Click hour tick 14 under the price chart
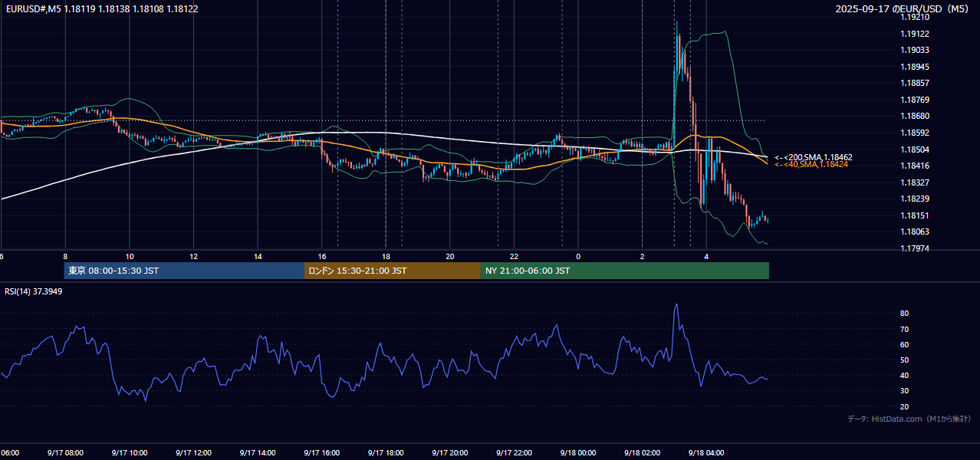980x460 pixels. tap(258, 256)
